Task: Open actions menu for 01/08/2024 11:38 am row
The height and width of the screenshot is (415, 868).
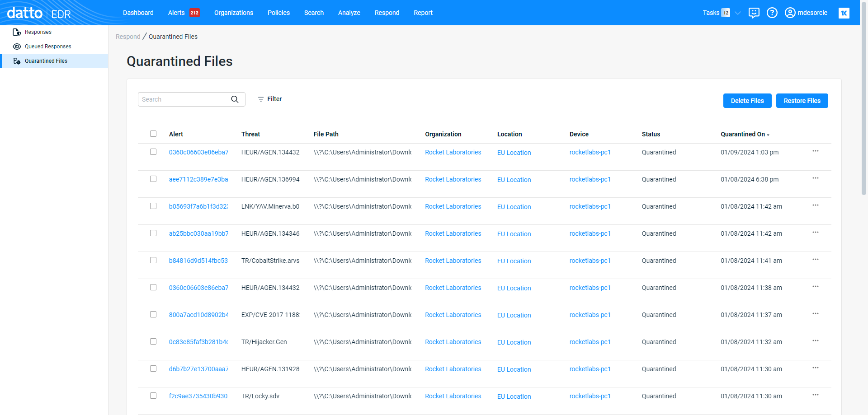Action: coord(815,287)
